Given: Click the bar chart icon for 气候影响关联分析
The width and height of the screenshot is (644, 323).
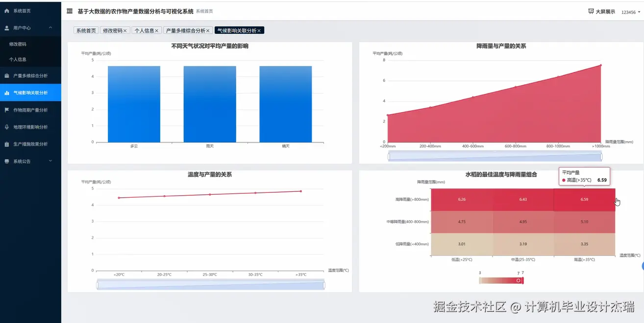Looking at the screenshot, I should pyautogui.click(x=7, y=92).
